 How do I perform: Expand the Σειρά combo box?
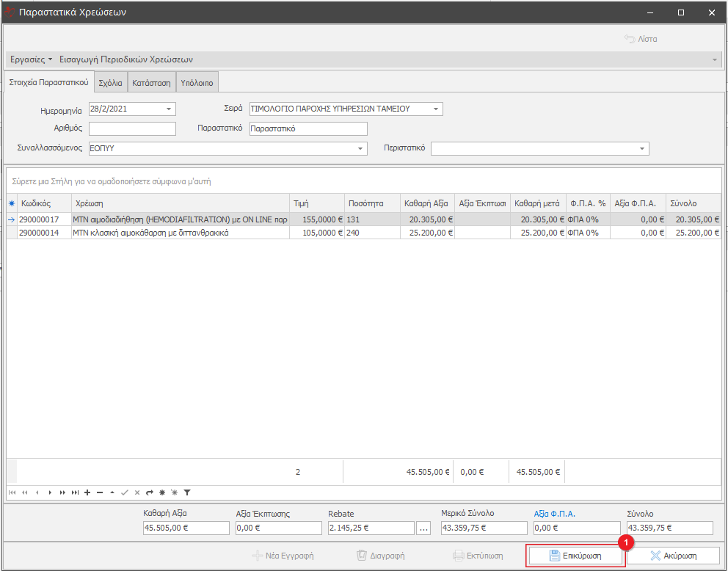435,109
